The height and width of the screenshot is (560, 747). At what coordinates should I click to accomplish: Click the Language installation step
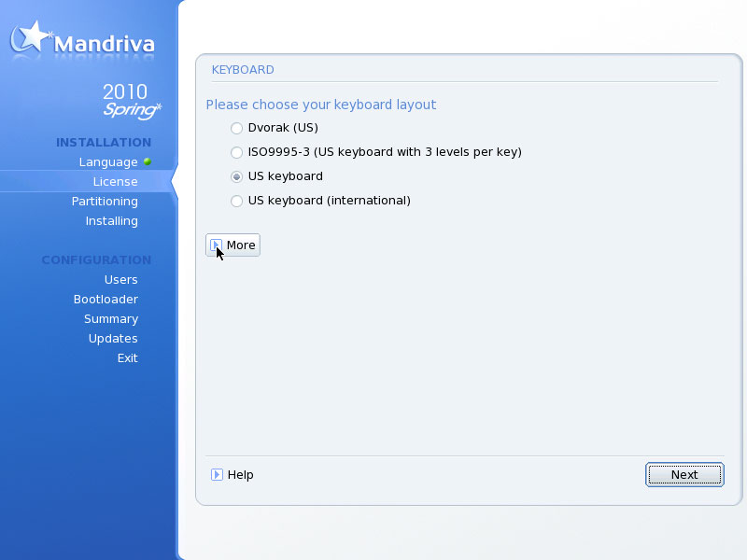[108, 162]
